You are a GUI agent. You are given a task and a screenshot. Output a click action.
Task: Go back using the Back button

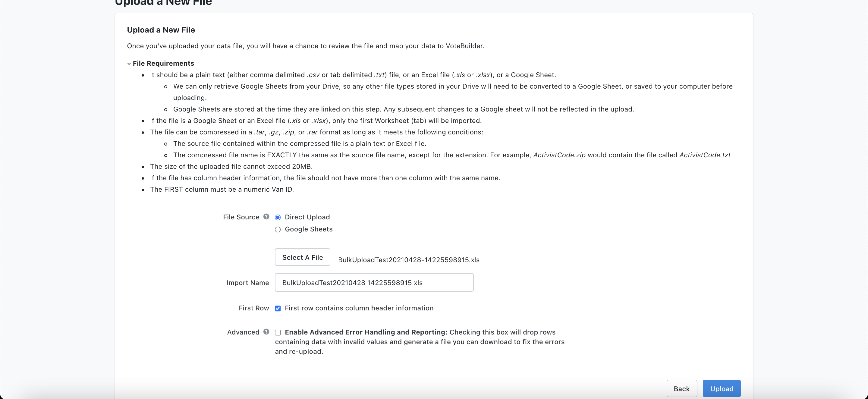tap(681, 388)
